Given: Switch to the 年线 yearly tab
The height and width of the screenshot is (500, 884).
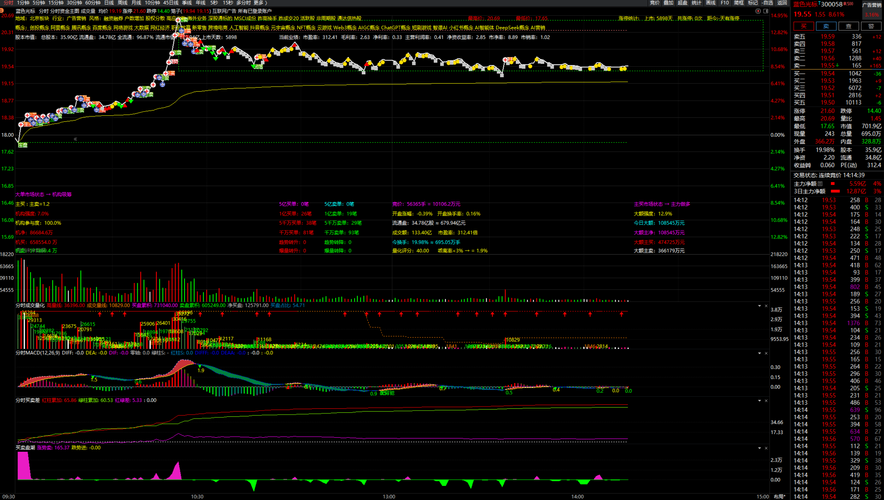Looking at the screenshot, I should (200, 3).
